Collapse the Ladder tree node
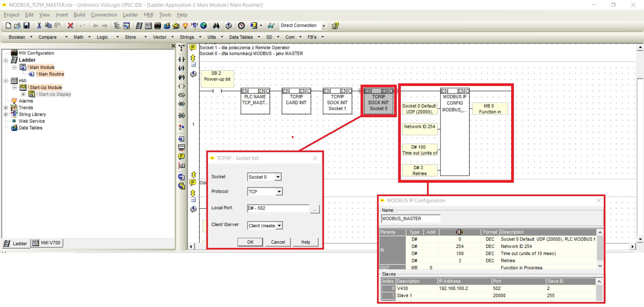 (x=6, y=60)
